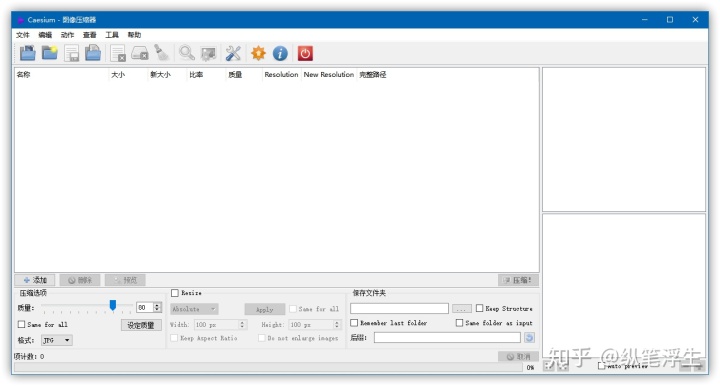The width and height of the screenshot is (720, 386).
Task: Click the quality value spinner arrows
Action: coord(157,307)
